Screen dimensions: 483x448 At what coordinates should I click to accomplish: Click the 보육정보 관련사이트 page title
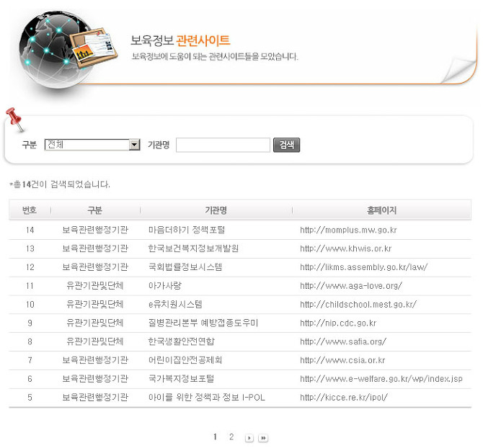180,40
